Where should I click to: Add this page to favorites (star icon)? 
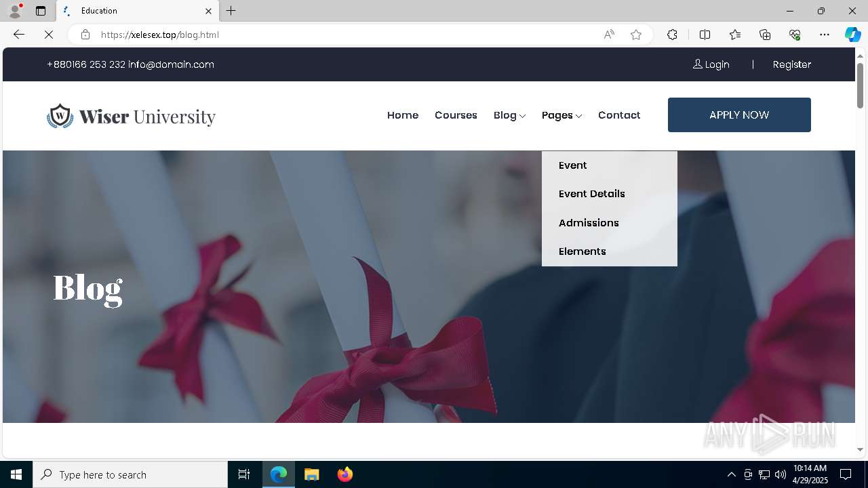636,35
